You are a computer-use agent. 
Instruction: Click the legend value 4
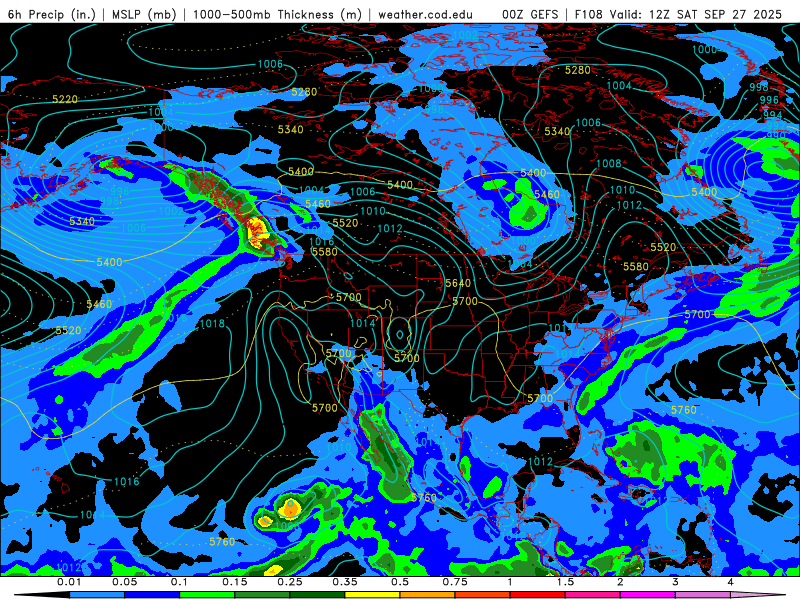coord(731,582)
